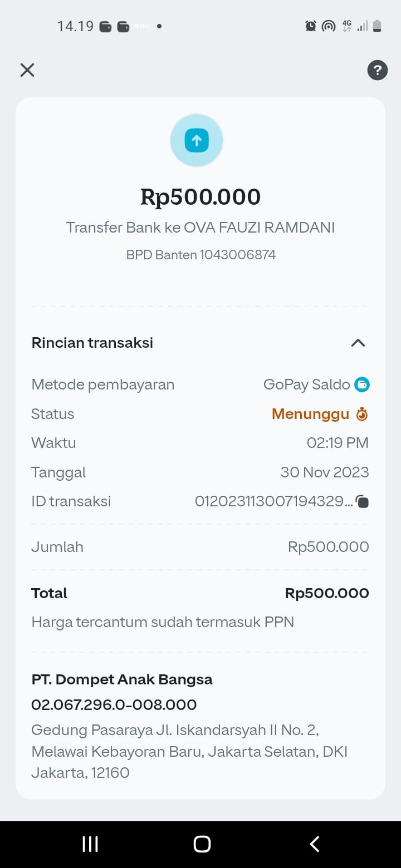Tap the Total Rp500.000 value
The image size is (401, 868).
pos(327,593)
